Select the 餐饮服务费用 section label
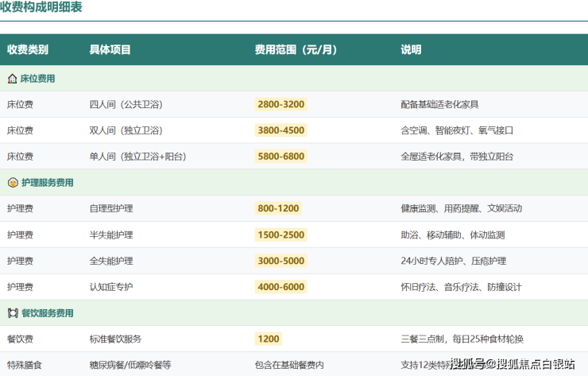Viewport: 588px width, 376px height. pyautogui.click(x=48, y=313)
